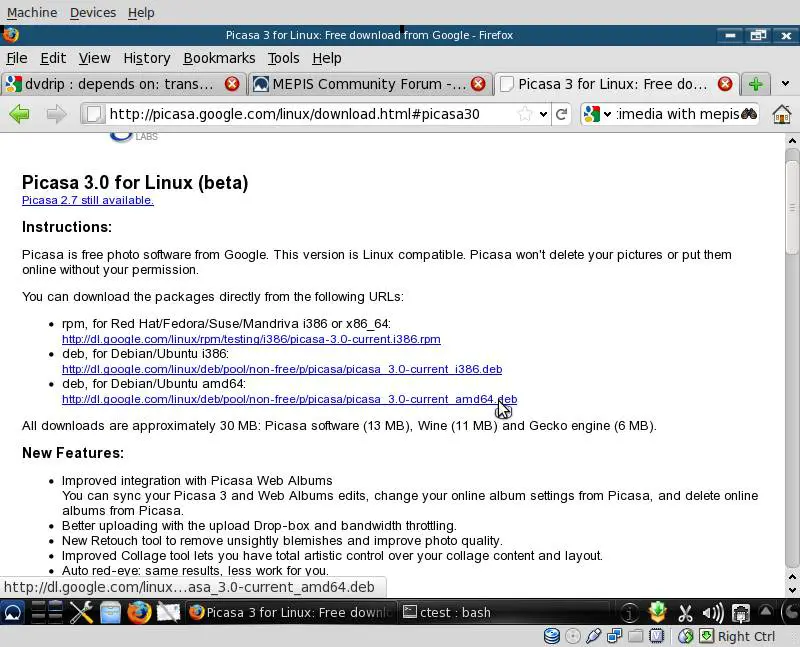Click the VirtualBox keyboard capture arrow icon
Image resolution: width=800 pixels, height=647 pixels.
707,636
